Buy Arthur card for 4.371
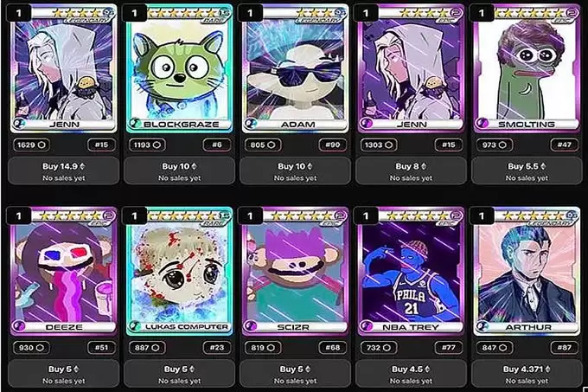Image resolution: width=588 pixels, height=392 pixels. pos(527,374)
